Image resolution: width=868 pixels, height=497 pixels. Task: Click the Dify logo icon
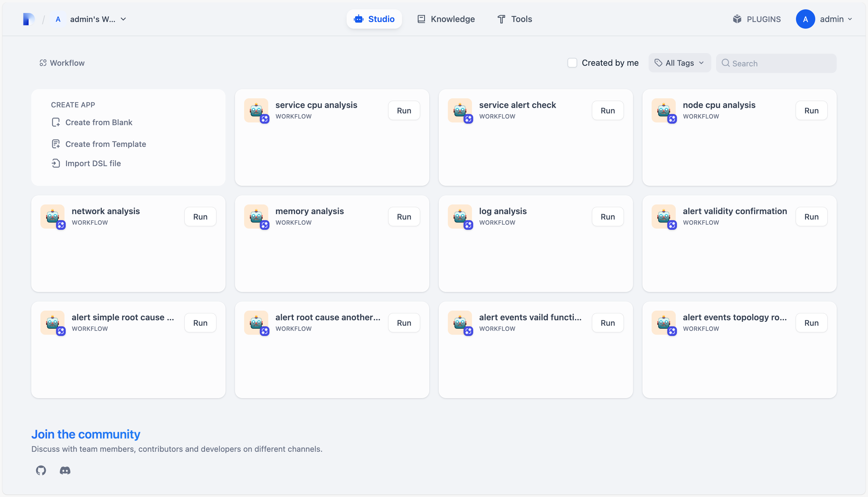[x=29, y=19]
